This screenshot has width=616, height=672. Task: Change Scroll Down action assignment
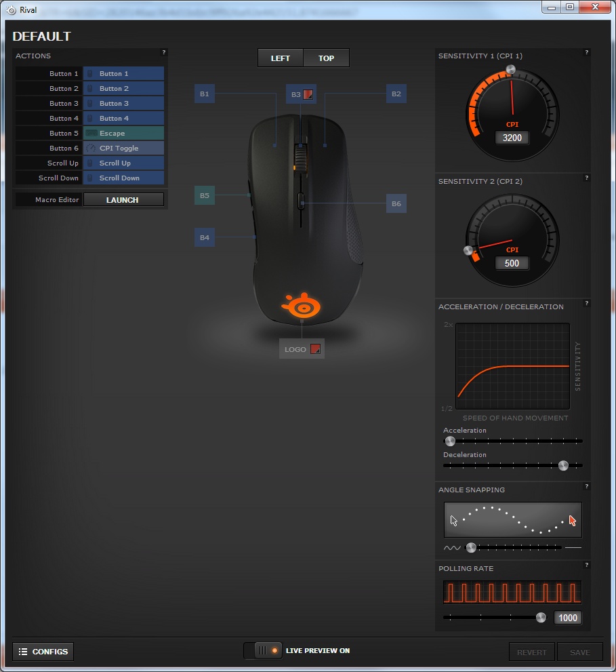123,178
